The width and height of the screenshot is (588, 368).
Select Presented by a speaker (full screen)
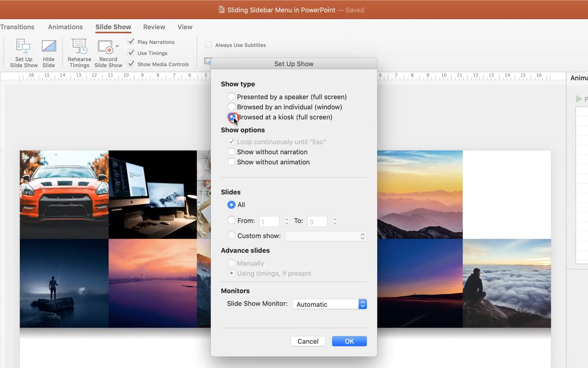point(231,97)
